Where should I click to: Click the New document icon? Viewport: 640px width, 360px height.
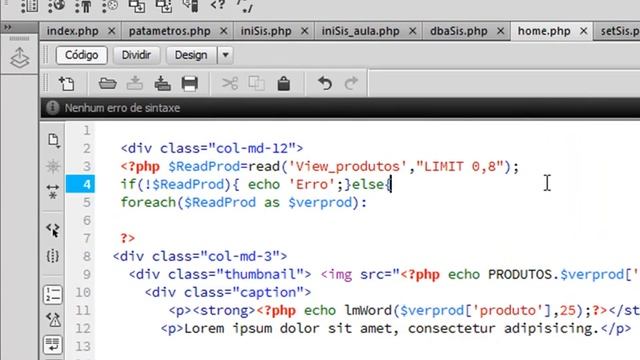coord(67,84)
